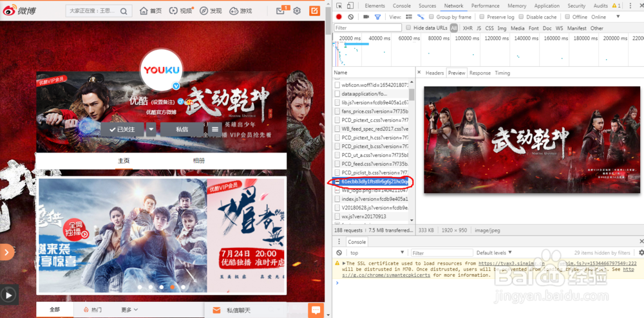
Task: Click the console Filter input
Action: [442, 253]
